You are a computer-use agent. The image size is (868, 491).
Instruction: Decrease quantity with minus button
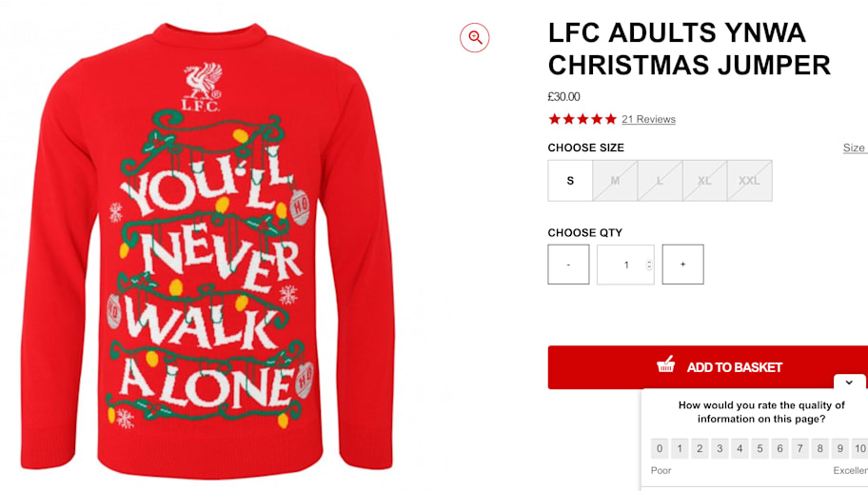(x=568, y=265)
